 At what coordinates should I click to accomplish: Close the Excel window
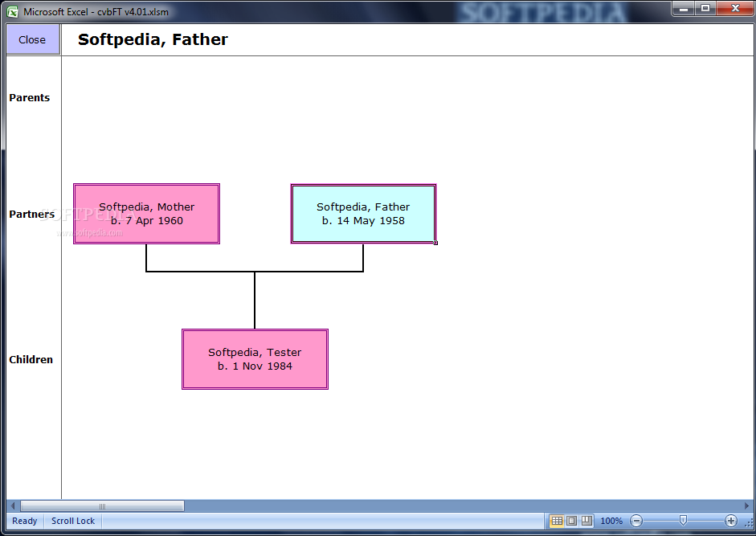(735, 9)
